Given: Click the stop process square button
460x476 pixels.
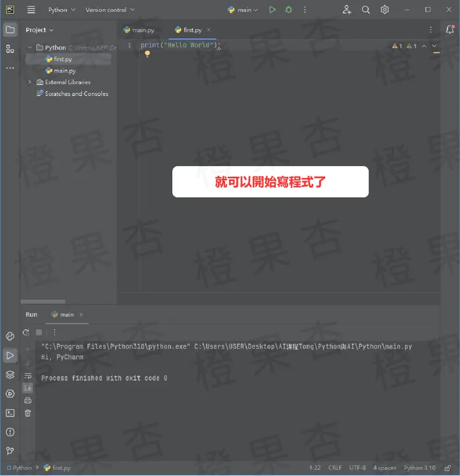Looking at the screenshot, I should tap(39, 332).
